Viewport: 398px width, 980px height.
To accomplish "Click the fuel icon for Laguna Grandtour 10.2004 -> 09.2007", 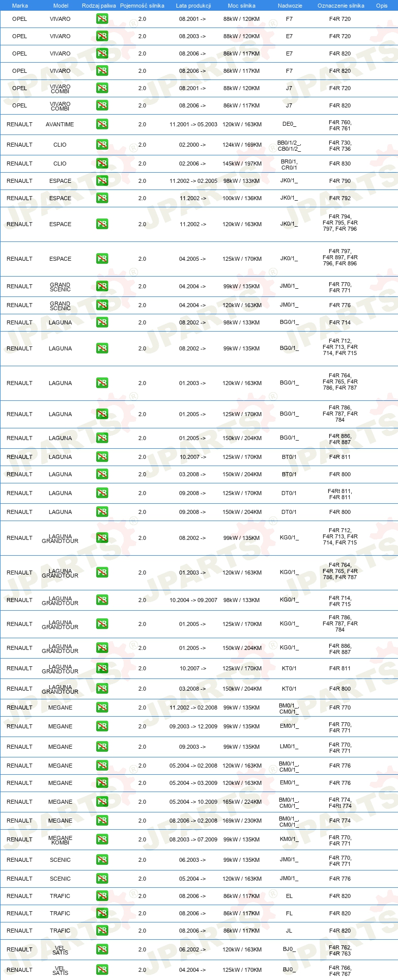I will click(x=102, y=600).
